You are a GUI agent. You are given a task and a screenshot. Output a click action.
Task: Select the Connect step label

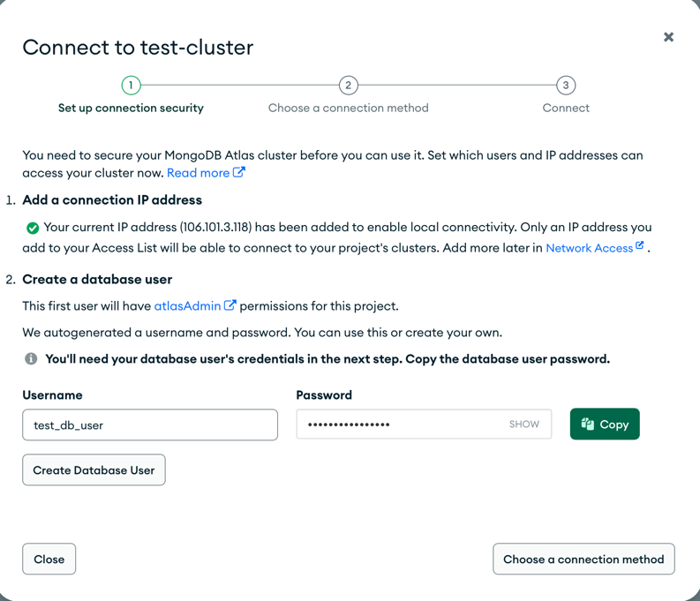coord(566,108)
